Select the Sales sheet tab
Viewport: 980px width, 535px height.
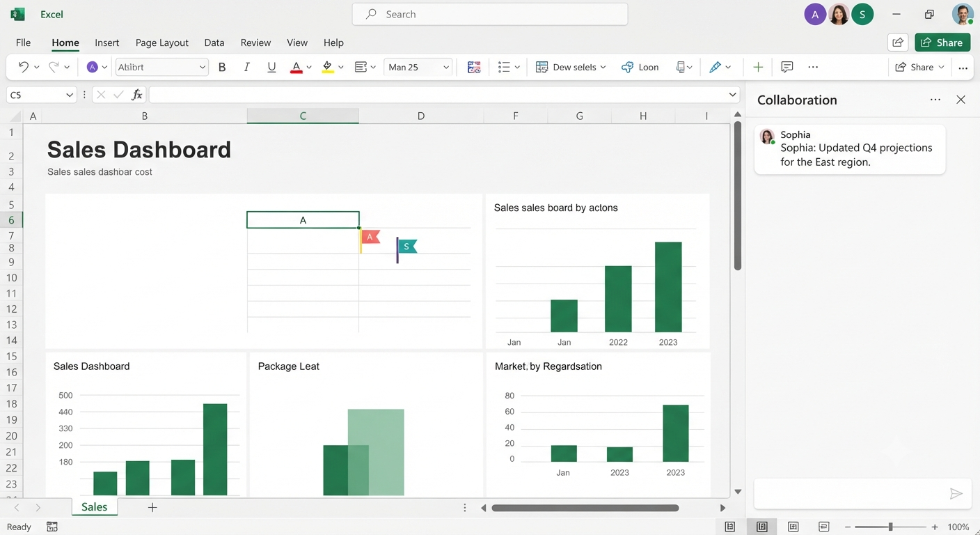point(95,507)
